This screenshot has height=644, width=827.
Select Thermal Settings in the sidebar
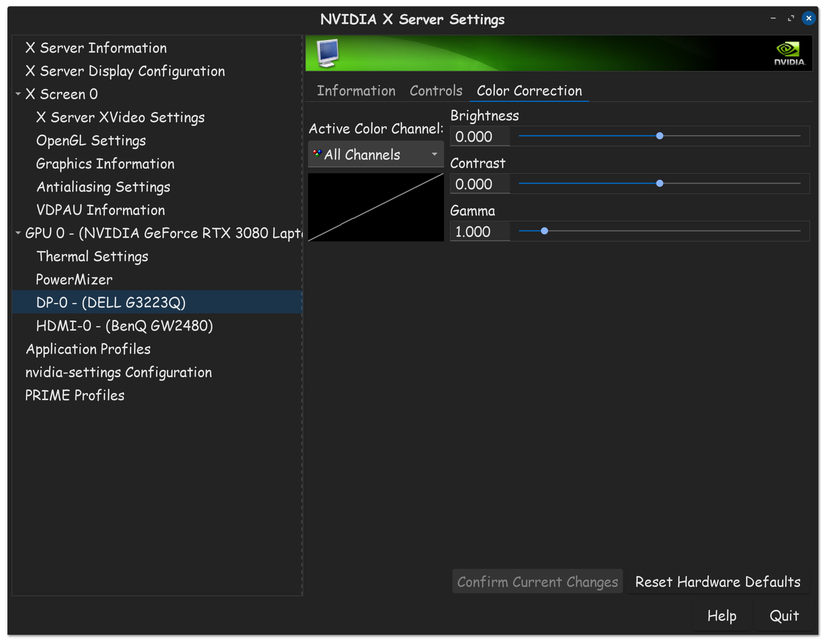pos(92,256)
